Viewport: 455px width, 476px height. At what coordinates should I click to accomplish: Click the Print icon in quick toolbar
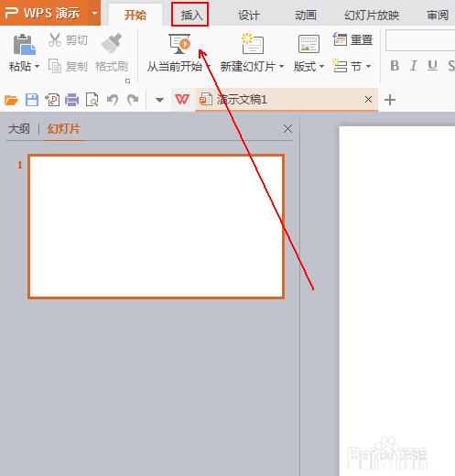point(71,100)
